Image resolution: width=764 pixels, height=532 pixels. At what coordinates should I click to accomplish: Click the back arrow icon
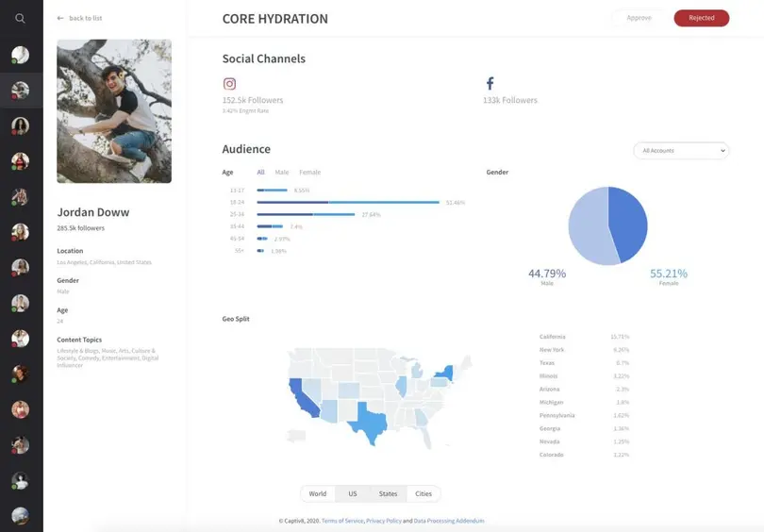pyautogui.click(x=61, y=18)
